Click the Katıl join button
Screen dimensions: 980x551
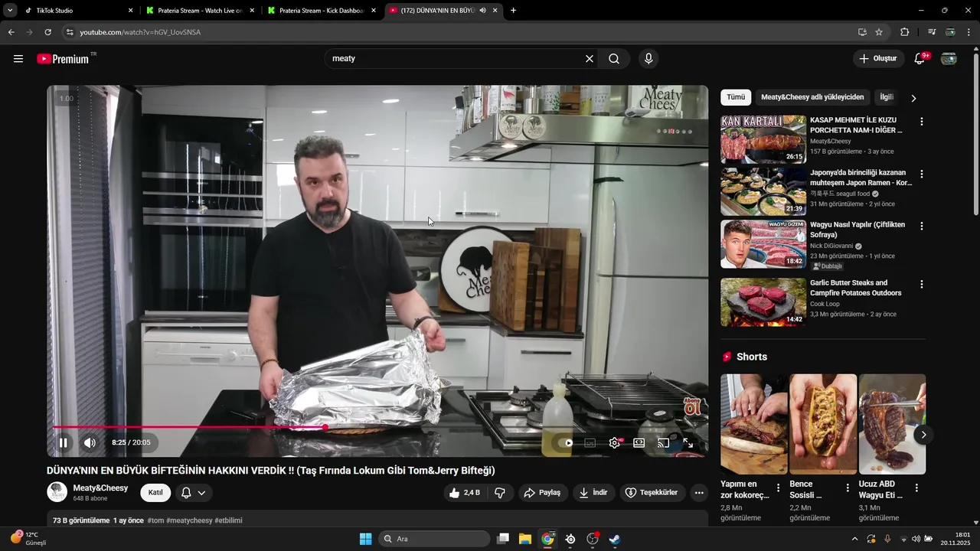coord(155,493)
